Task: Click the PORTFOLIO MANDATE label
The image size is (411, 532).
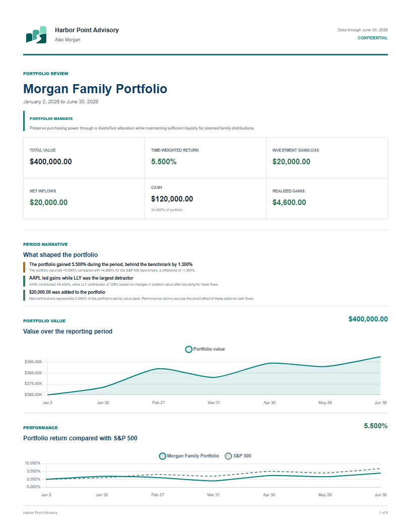Action: pos(51,119)
